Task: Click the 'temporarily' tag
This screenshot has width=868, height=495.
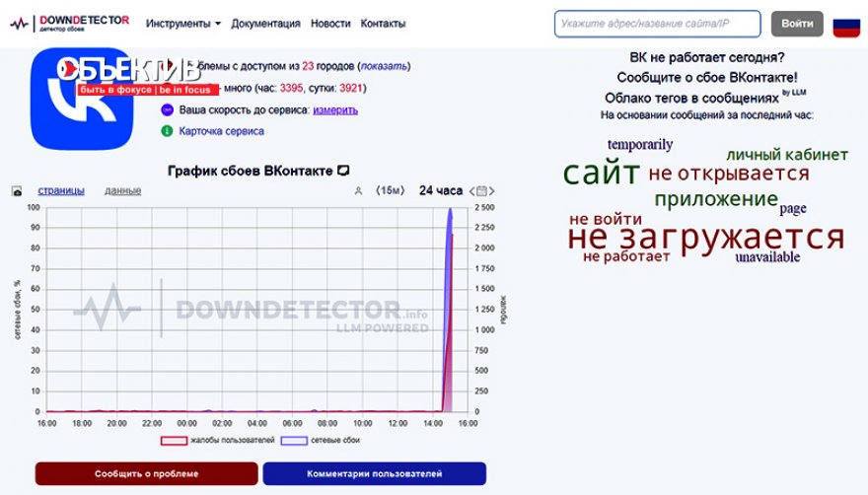Action: point(640,145)
